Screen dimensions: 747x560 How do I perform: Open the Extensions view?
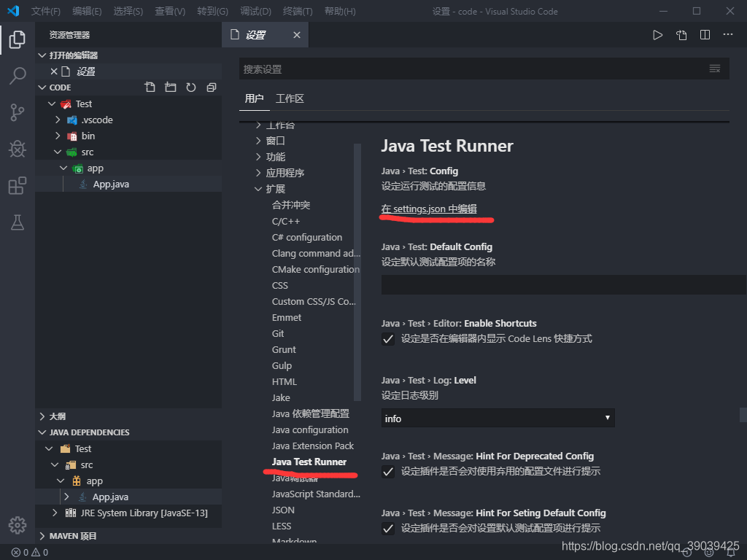(x=18, y=186)
